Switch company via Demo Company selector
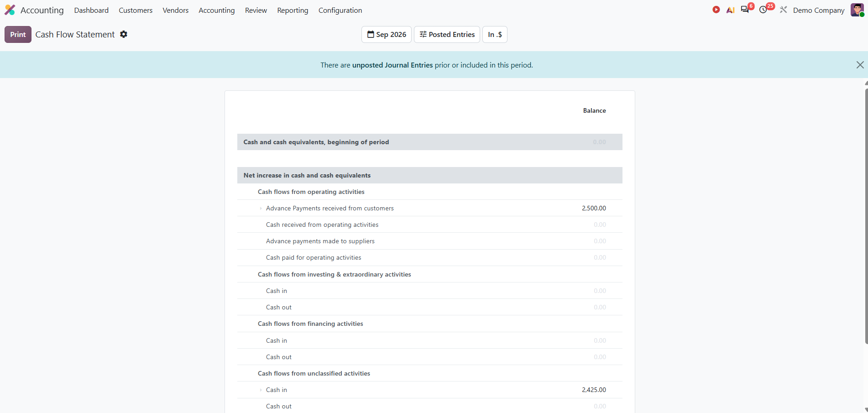 coord(819,10)
